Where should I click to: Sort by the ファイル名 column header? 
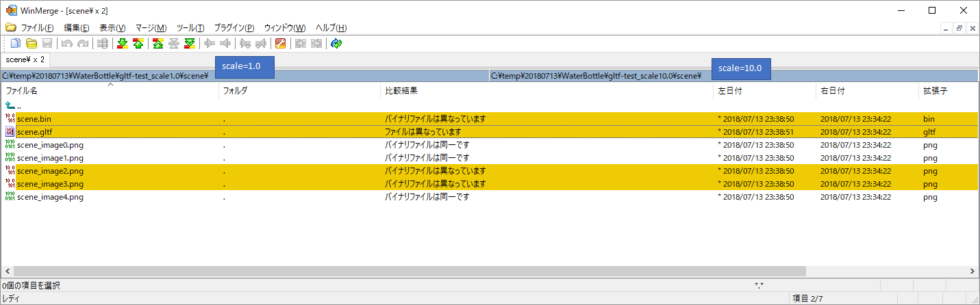pos(110,90)
